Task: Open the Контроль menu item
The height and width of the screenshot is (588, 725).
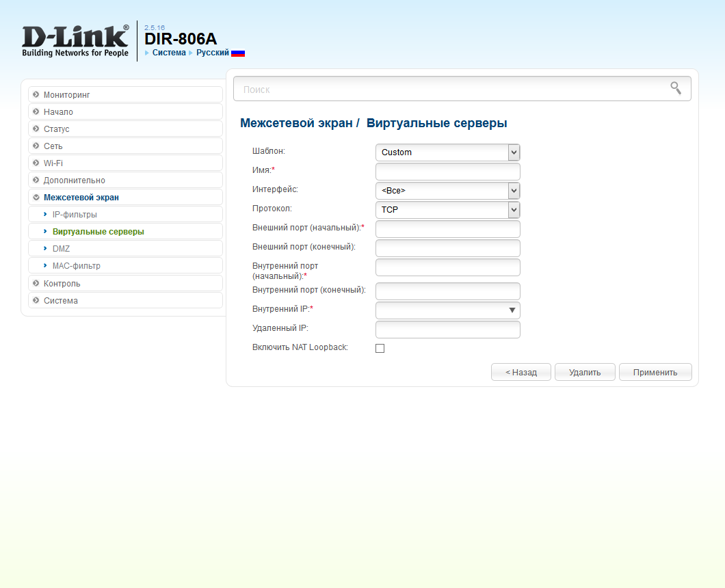Action: tap(125, 283)
